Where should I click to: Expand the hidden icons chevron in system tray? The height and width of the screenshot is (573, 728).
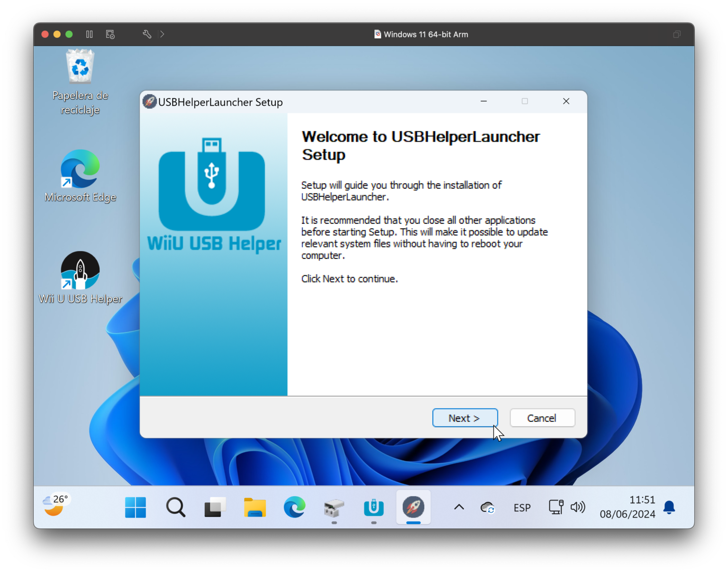(x=458, y=507)
